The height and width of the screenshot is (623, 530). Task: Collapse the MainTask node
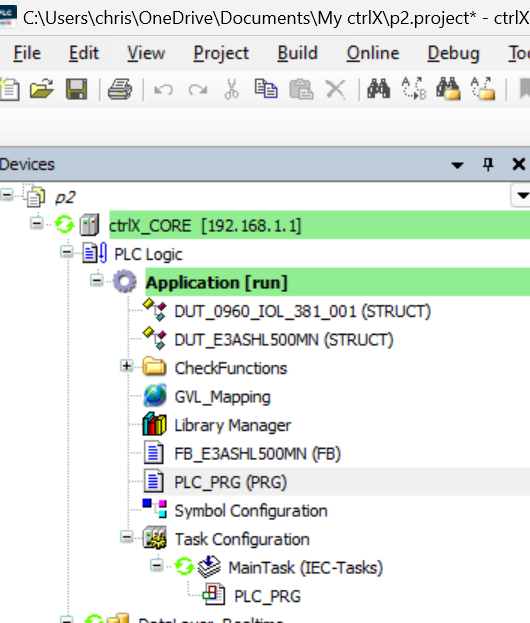pos(157,565)
